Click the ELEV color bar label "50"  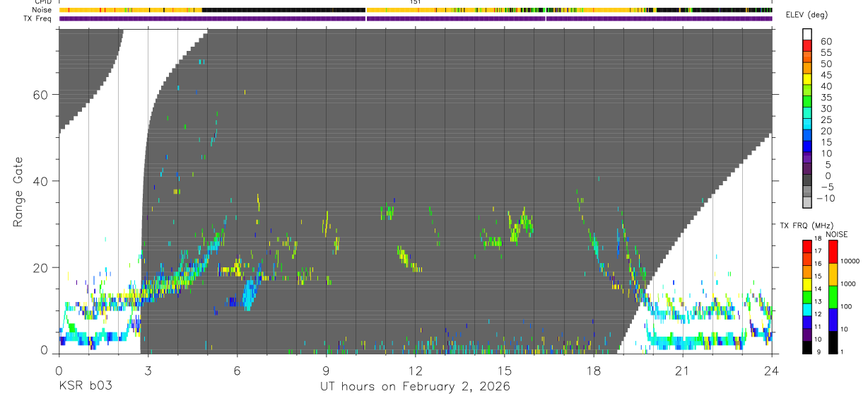(x=826, y=64)
